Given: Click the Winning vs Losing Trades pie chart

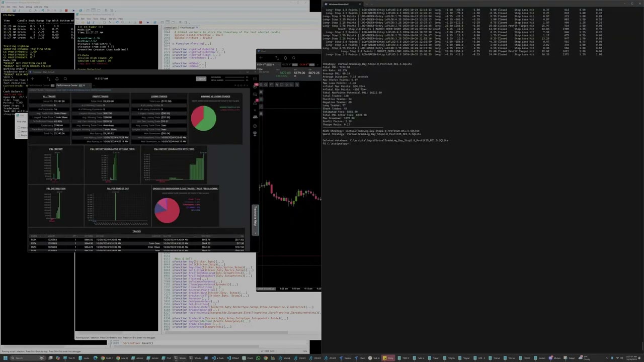Looking at the screenshot, I should (x=204, y=118).
